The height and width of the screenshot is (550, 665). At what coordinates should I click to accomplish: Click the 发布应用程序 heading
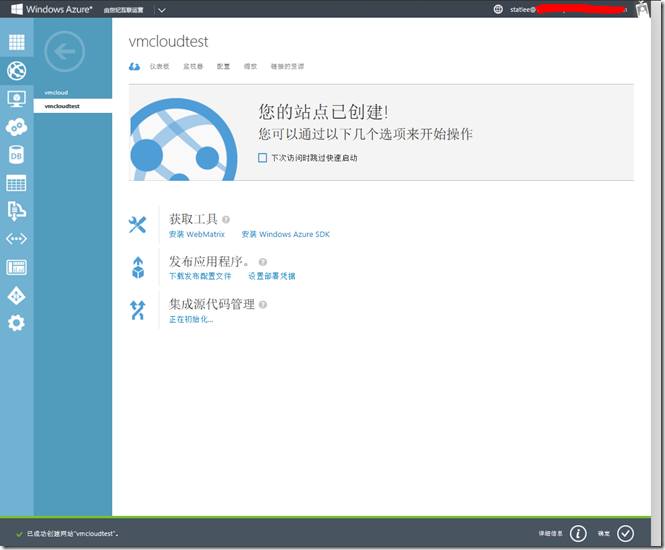[x=210, y=261]
